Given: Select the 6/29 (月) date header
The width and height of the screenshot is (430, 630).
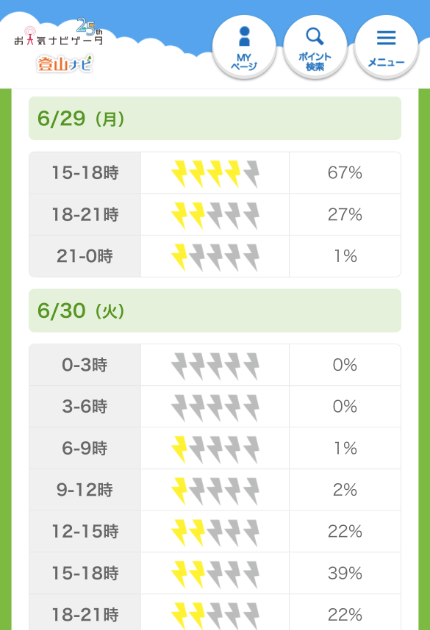Looking at the screenshot, I should coord(215,119).
